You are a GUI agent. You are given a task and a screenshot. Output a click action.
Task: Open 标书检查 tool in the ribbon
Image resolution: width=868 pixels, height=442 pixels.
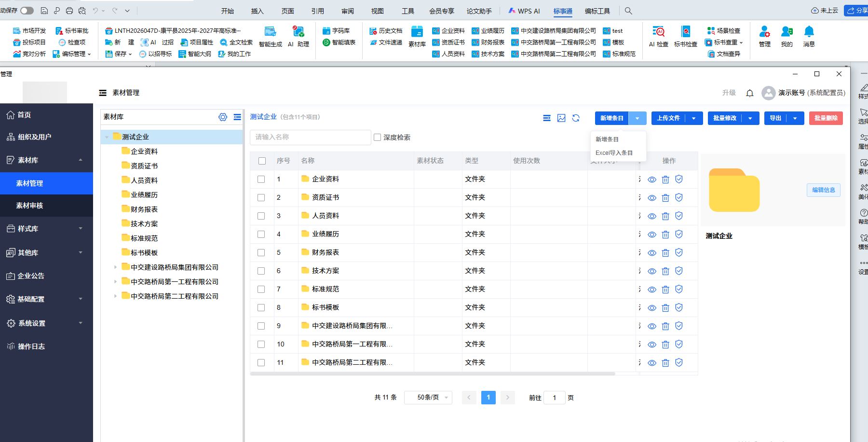pos(685,32)
